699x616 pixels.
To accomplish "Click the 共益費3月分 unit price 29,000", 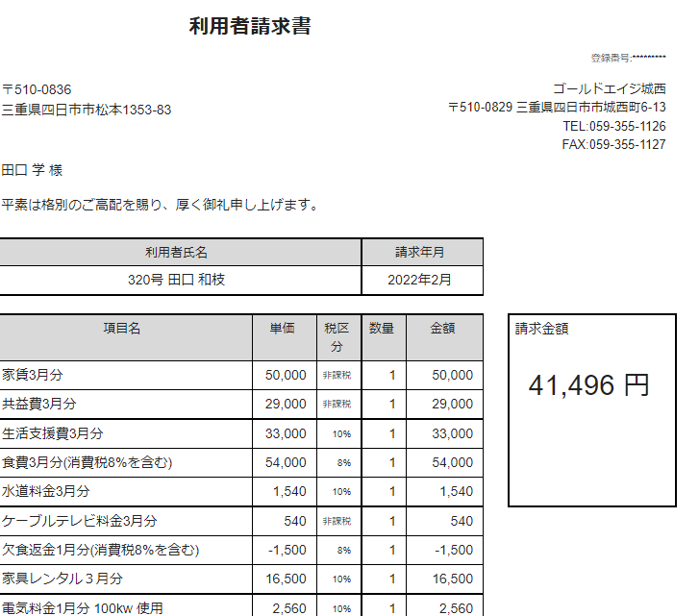I will point(286,404).
